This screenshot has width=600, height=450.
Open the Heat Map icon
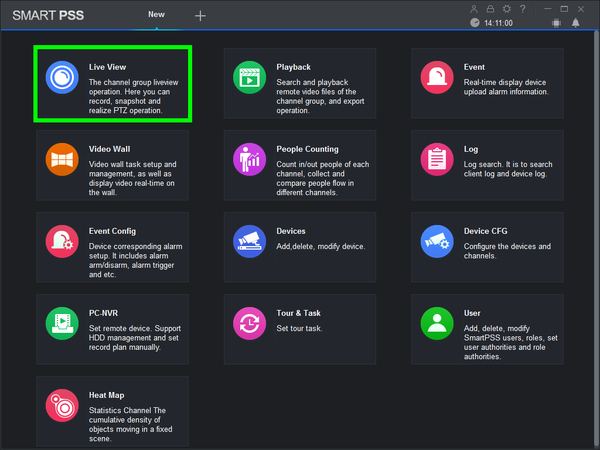(x=62, y=406)
